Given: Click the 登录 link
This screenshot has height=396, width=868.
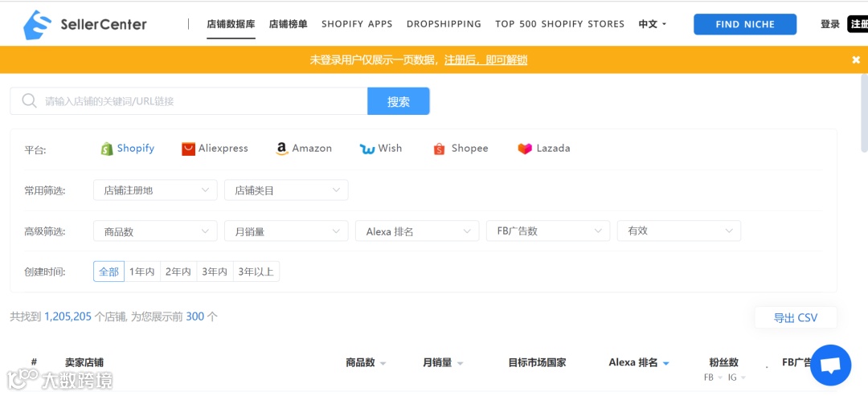Looking at the screenshot, I should (829, 24).
